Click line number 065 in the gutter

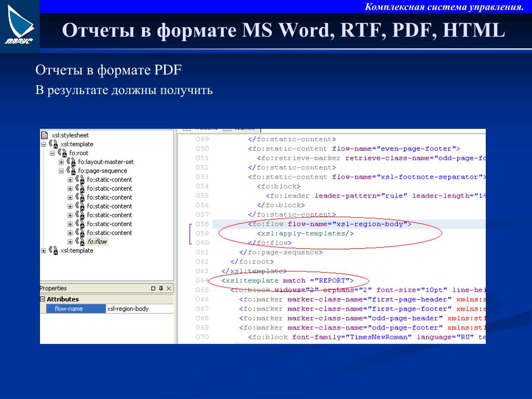pos(202,290)
